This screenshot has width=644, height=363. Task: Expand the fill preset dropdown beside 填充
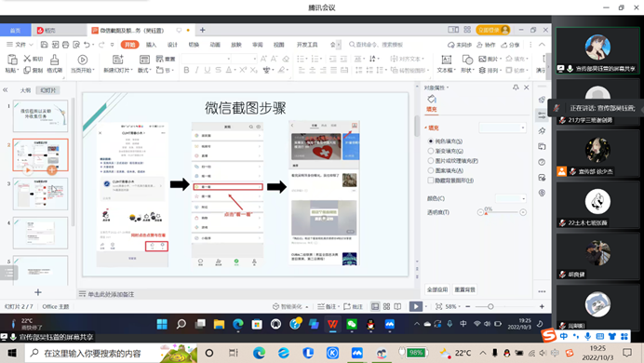tap(502, 128)
